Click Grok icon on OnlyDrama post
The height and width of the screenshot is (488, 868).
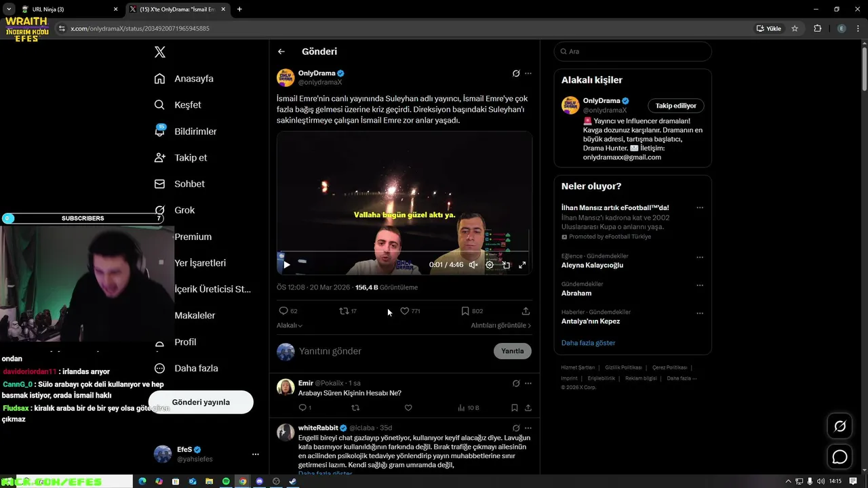pyautogui.click(x=516, y=73)
